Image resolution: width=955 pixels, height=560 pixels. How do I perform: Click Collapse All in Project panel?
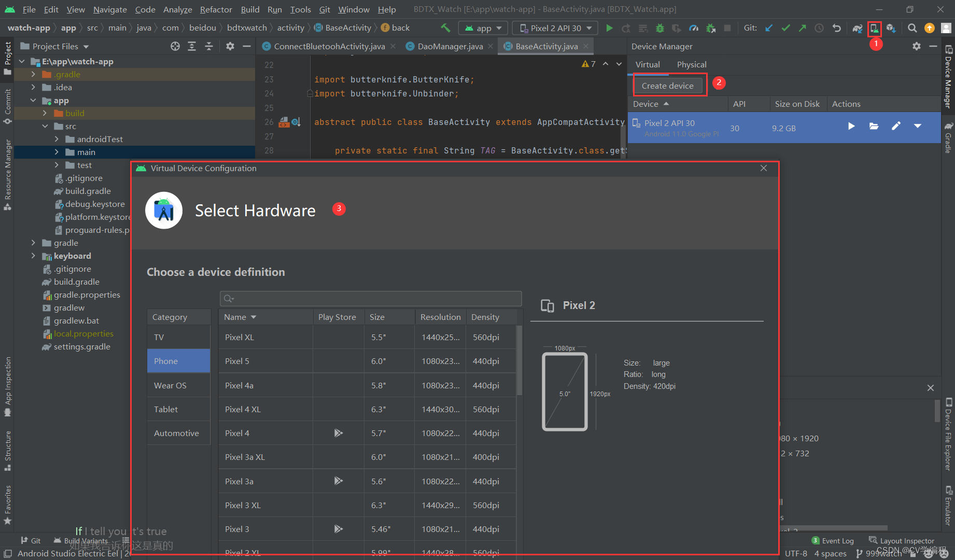pyautogui.click(x=209, y=46)
